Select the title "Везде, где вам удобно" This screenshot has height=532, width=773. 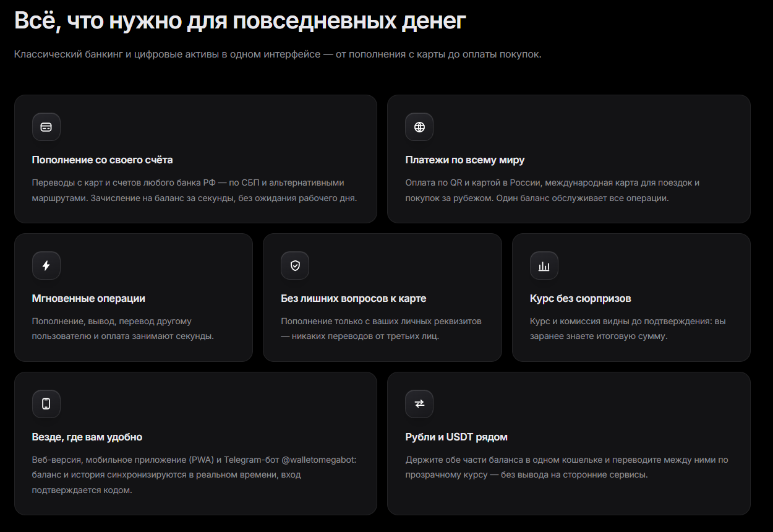87,437
